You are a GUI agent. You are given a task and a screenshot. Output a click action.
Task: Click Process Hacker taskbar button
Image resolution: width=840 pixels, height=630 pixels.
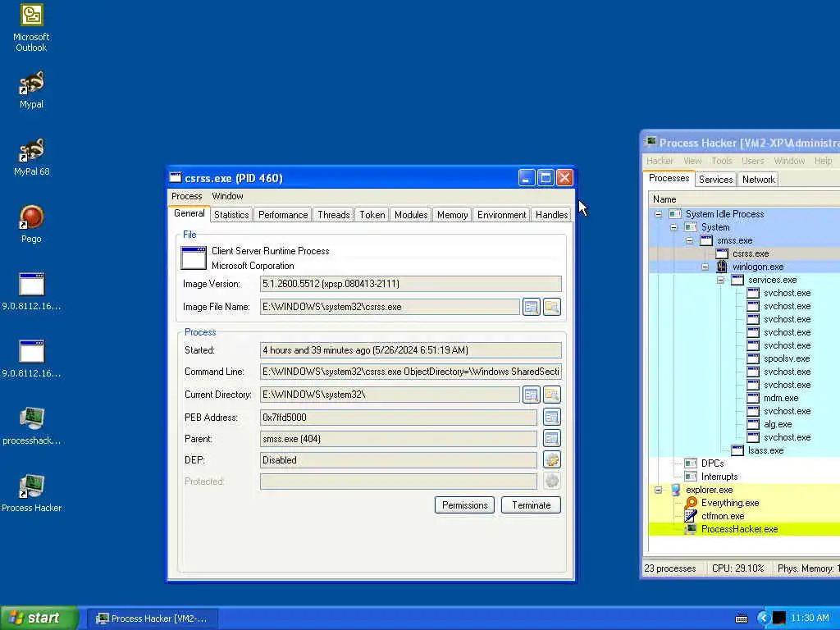coord(153,619)
